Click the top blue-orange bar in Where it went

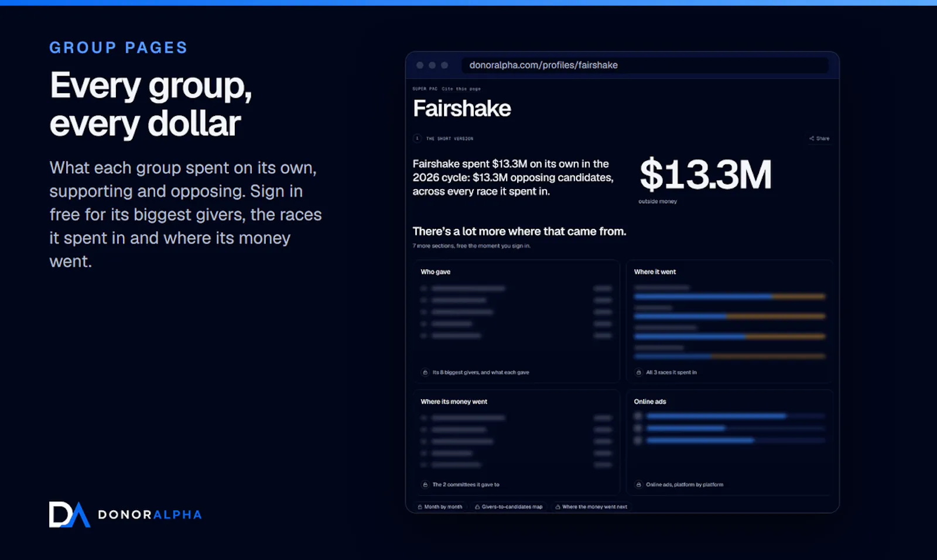(x=730, y=297)
